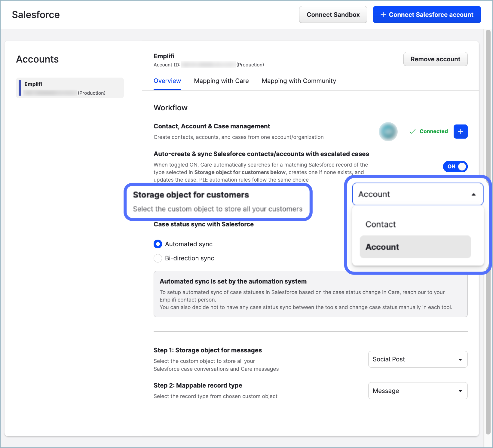Choose Contact from the dropdown list
493x448 pixels.
381,224
